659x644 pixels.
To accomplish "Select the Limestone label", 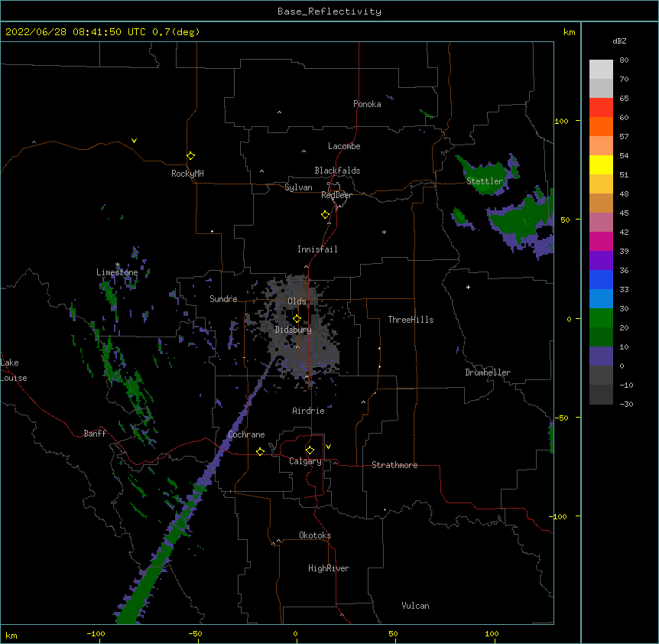I will (117, 272).
